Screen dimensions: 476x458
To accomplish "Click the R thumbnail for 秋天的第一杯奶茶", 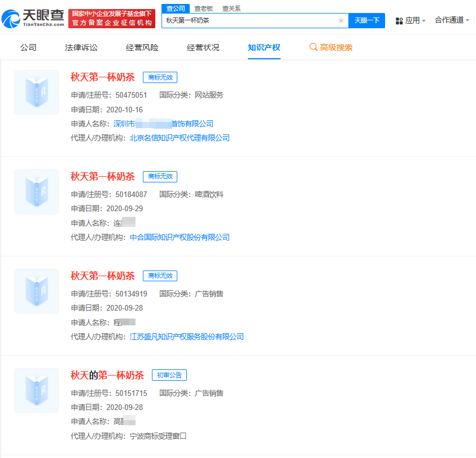I will coord(36,390).
